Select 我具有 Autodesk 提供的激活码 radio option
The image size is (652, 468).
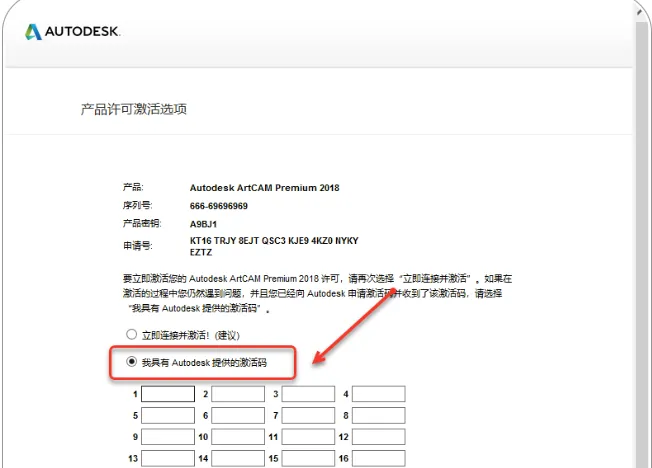point(131,362)
